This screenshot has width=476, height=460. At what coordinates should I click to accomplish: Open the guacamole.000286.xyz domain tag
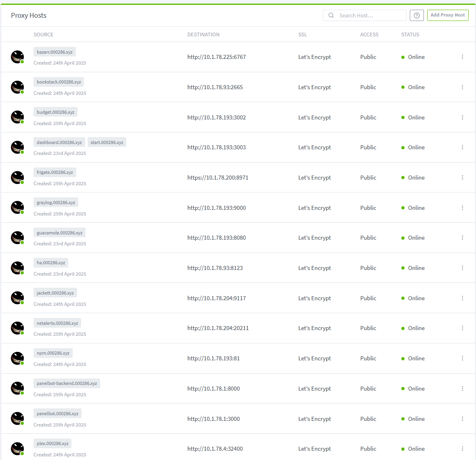pyautogui.click(x=59, y=233)
